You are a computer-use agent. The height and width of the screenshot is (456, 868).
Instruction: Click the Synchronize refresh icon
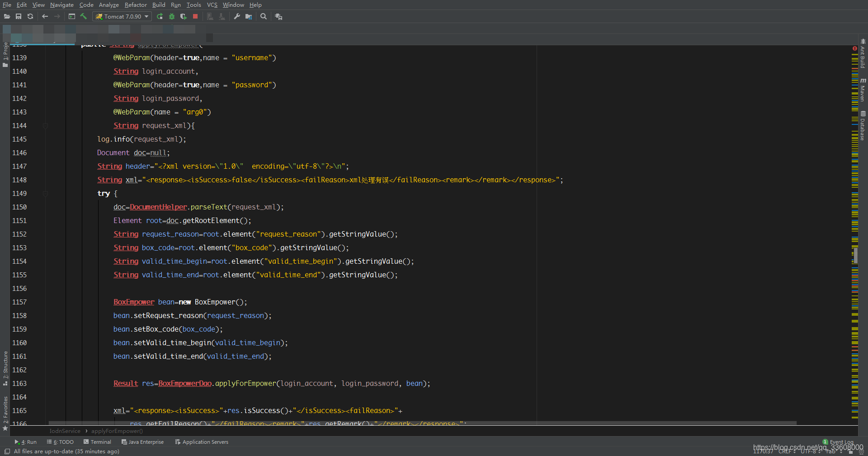30,16
